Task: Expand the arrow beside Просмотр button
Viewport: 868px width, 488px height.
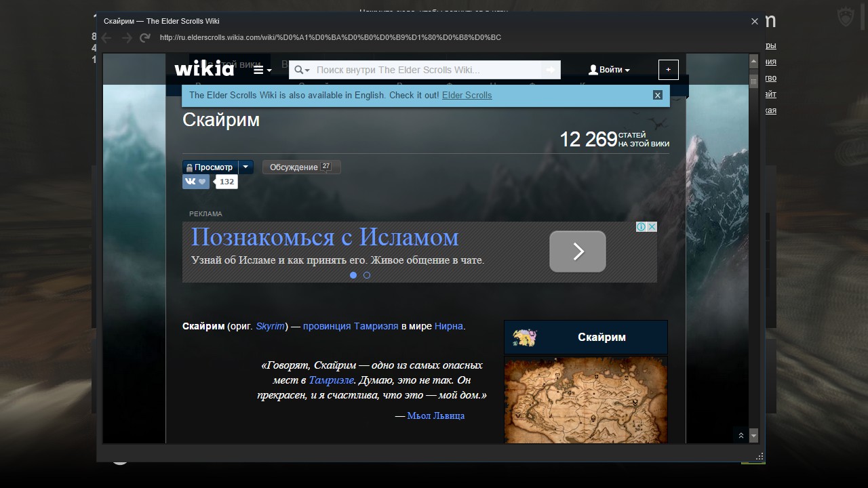Action: click(x=246, y=167)
